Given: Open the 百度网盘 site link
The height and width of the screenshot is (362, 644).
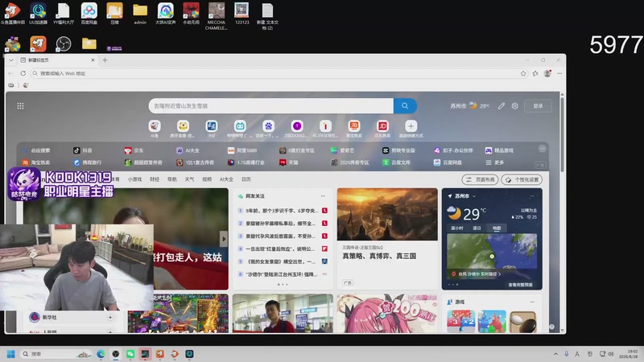Looking at the screenshot, I should tap(448, 162).
